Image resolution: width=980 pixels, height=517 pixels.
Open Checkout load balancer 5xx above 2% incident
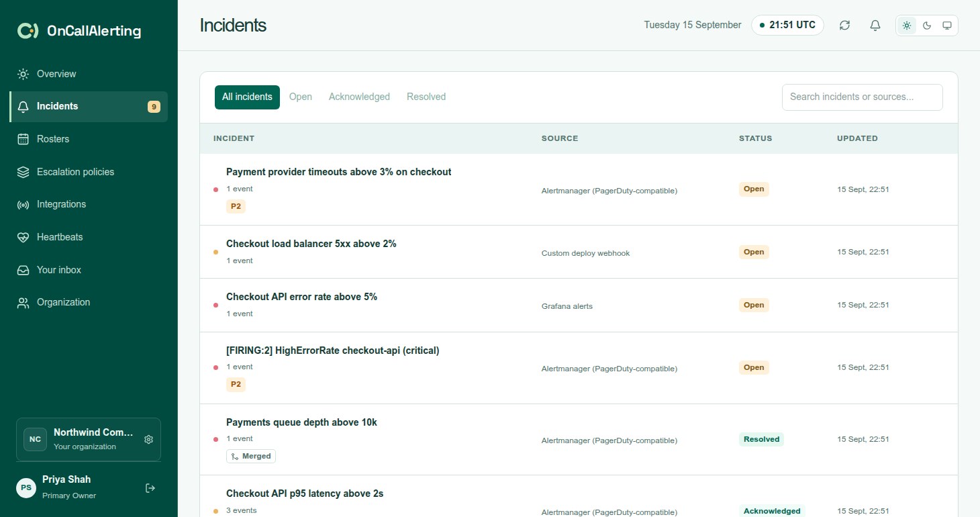point(311,244)
